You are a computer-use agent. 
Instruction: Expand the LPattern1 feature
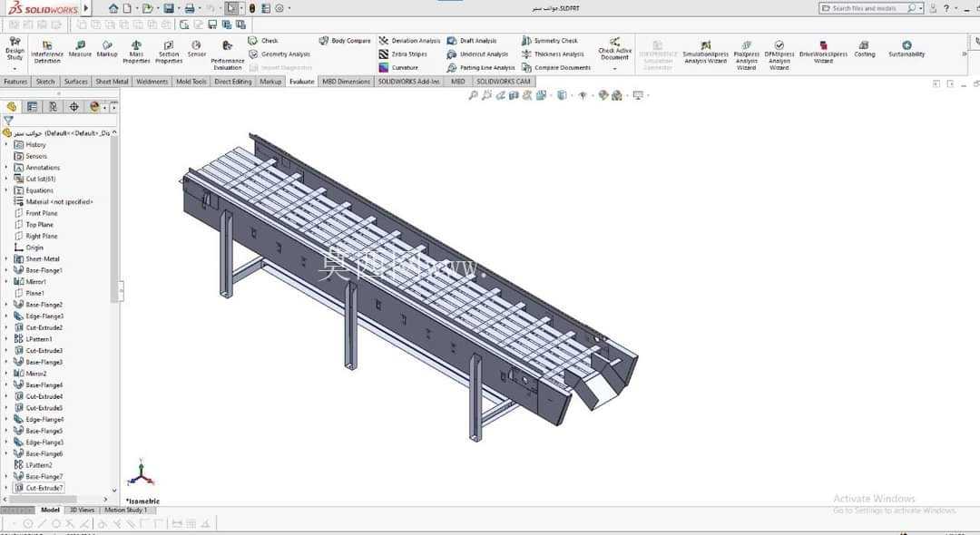[x=6, y=339]
